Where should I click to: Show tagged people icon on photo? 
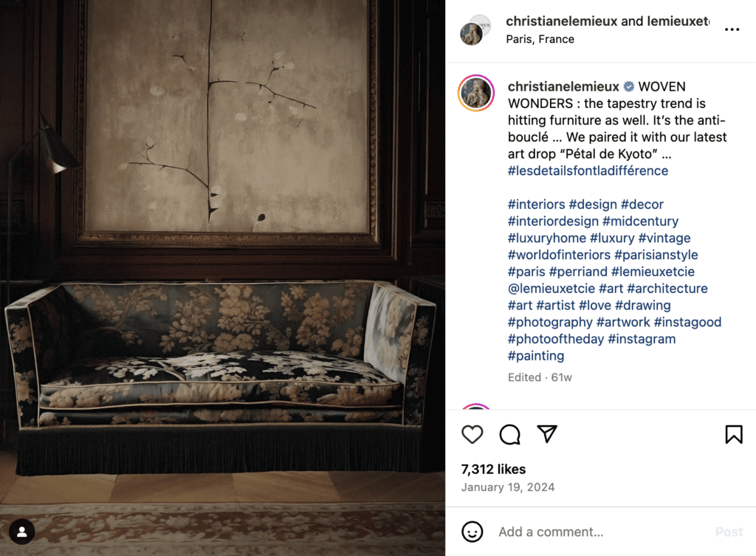point(21,532)
